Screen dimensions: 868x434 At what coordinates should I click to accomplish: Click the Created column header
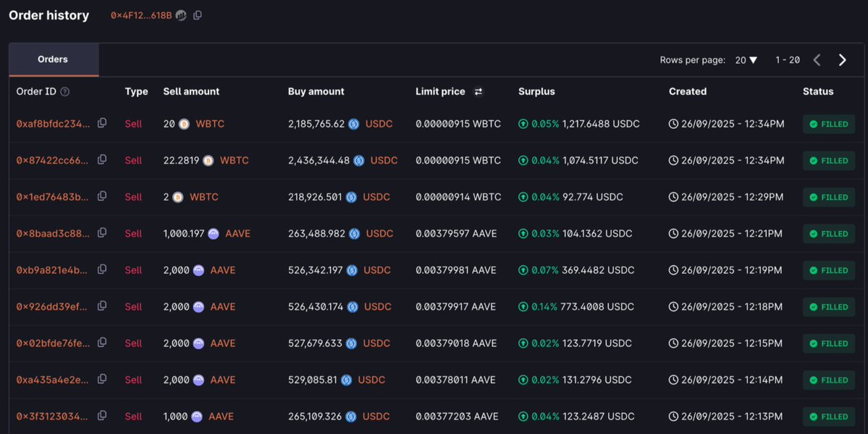click(x=687, y=92)
